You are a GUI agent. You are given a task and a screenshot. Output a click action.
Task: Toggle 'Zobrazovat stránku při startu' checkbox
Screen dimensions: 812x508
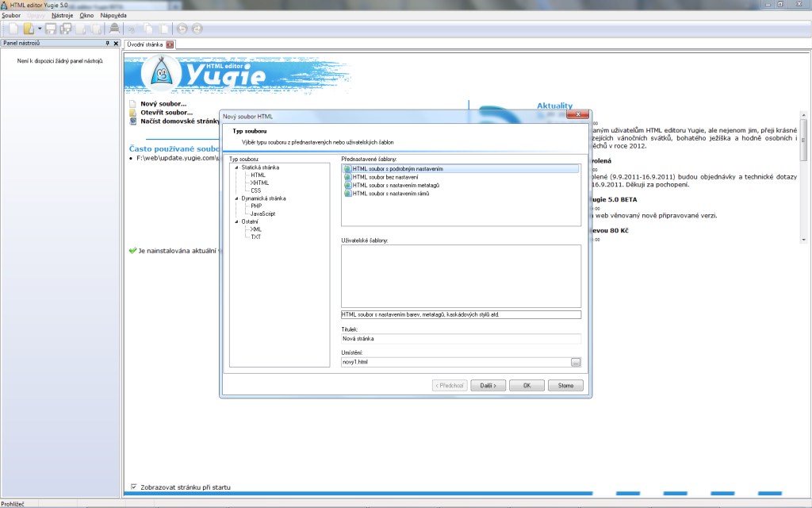coord(133,487)
